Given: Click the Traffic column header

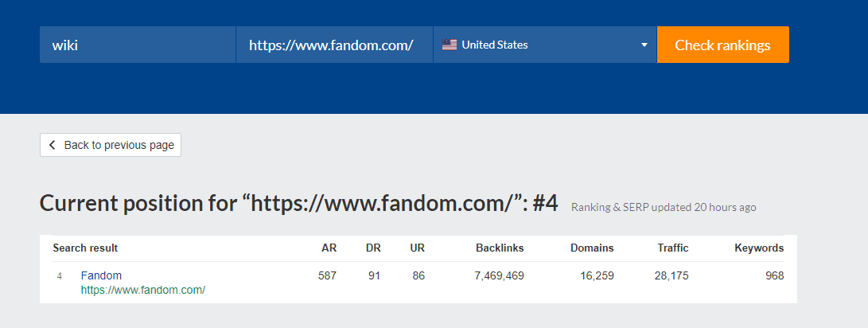Looking at the screenshot, I should click(673, 248).
